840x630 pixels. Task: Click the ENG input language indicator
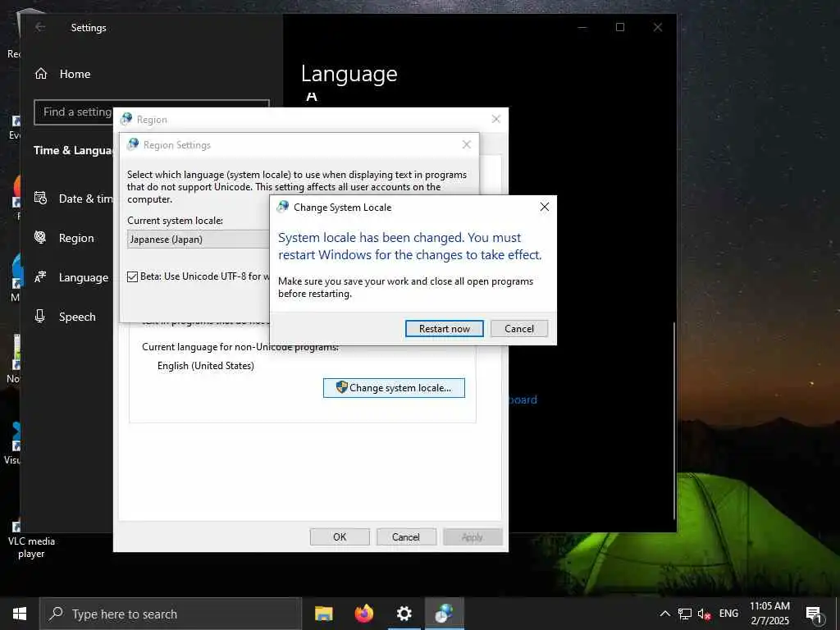pyautogui.click(x=728, y=614)
